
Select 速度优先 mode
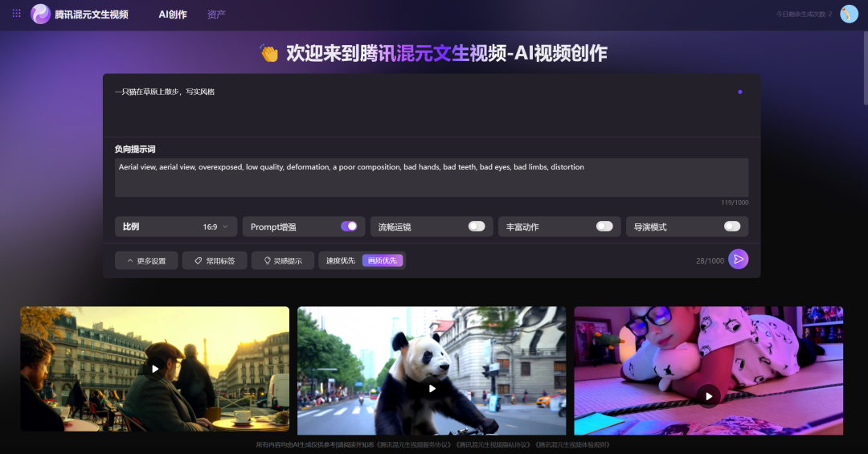341,261
